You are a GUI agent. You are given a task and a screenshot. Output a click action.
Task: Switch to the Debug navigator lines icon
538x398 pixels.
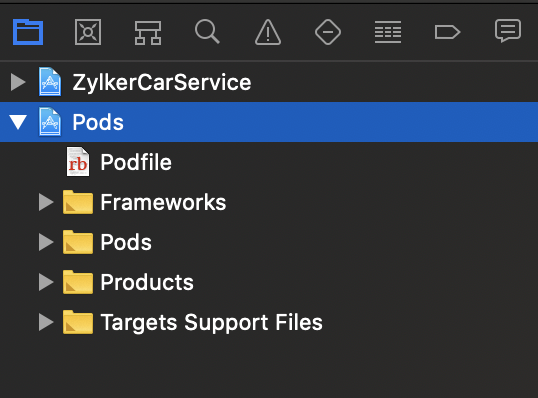pyautogui.click(x=388, y=32)
